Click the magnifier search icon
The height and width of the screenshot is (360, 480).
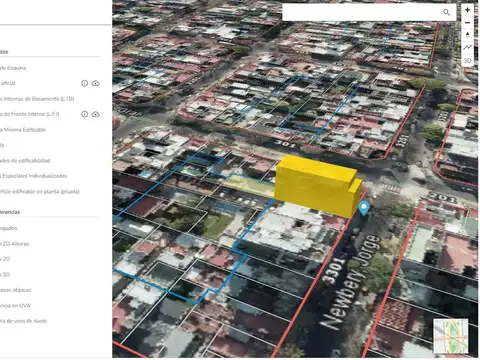[x=446, y=12]
